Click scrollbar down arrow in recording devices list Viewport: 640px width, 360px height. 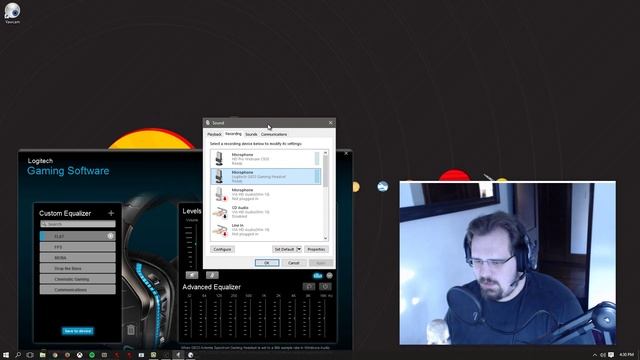click(x=325, y=238)
